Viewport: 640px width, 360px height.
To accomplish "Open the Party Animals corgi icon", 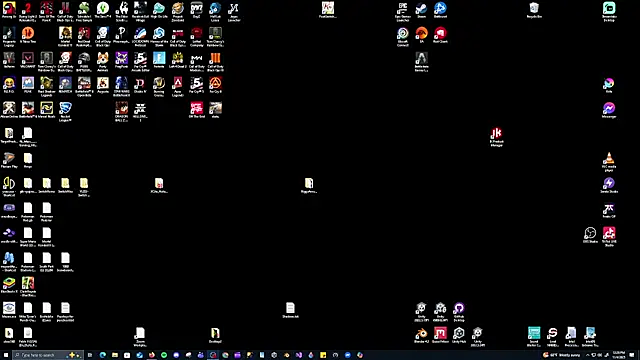I will click(103, 62).
